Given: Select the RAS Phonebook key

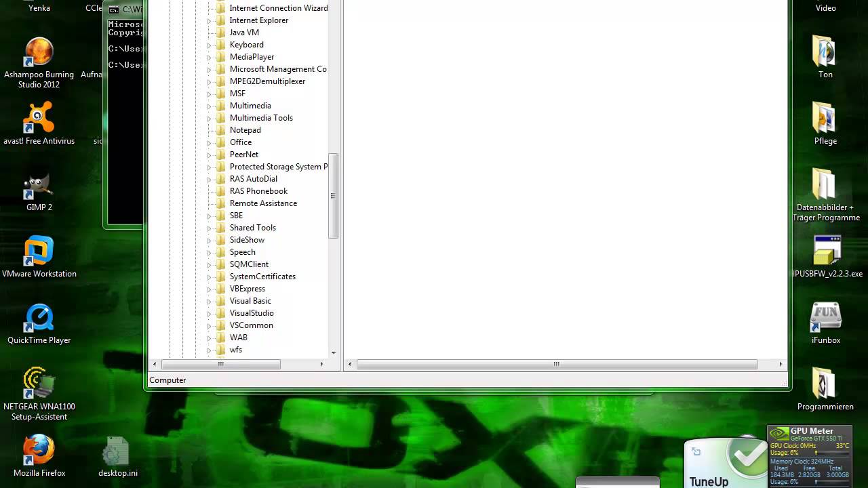Looking at the screenshot, I should coord(258,191).
